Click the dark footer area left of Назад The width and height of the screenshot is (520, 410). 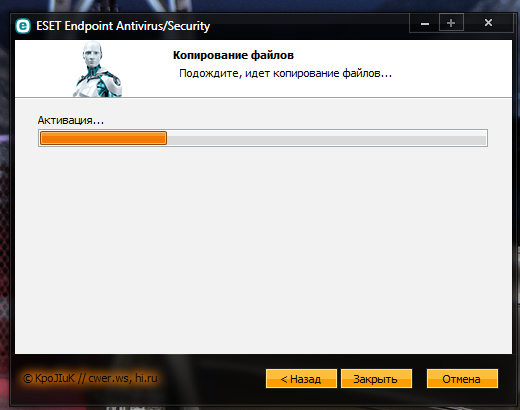(x=212, y=379)
